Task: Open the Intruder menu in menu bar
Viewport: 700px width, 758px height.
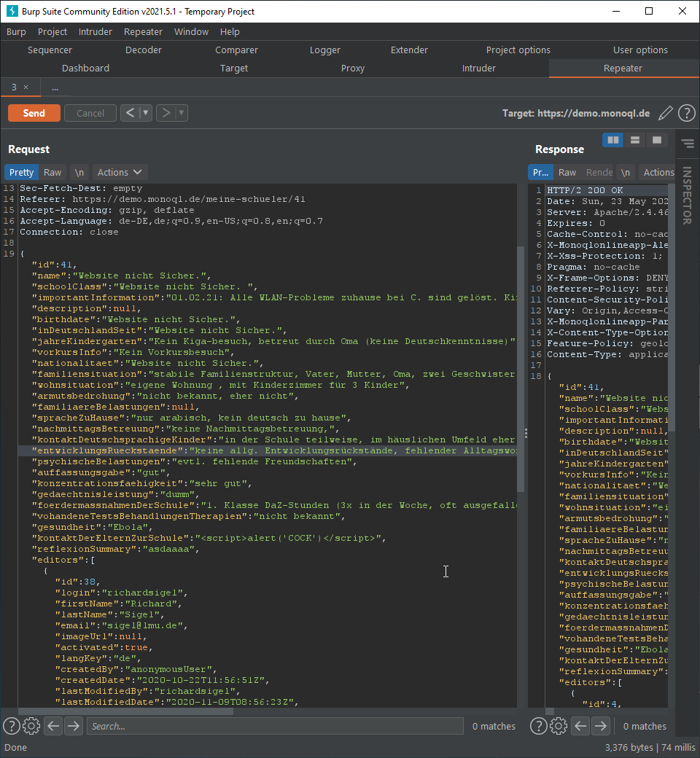Action: point(96,31)
